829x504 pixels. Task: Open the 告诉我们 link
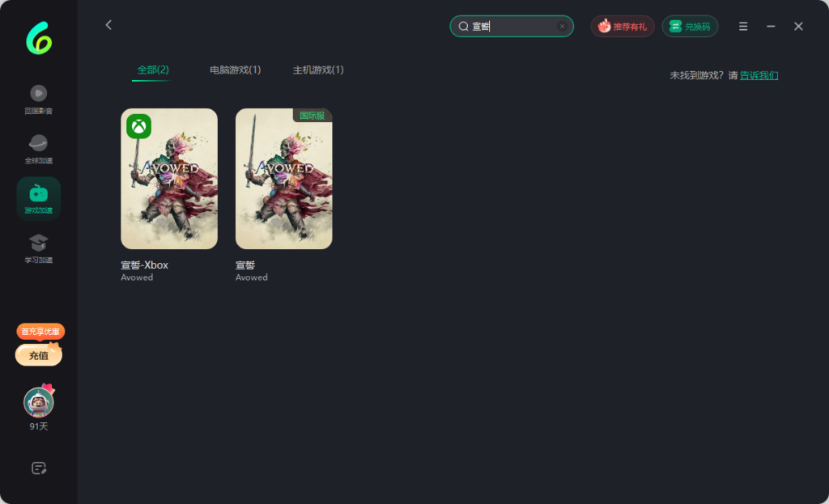pyautogui.click(x=759, y=75)
